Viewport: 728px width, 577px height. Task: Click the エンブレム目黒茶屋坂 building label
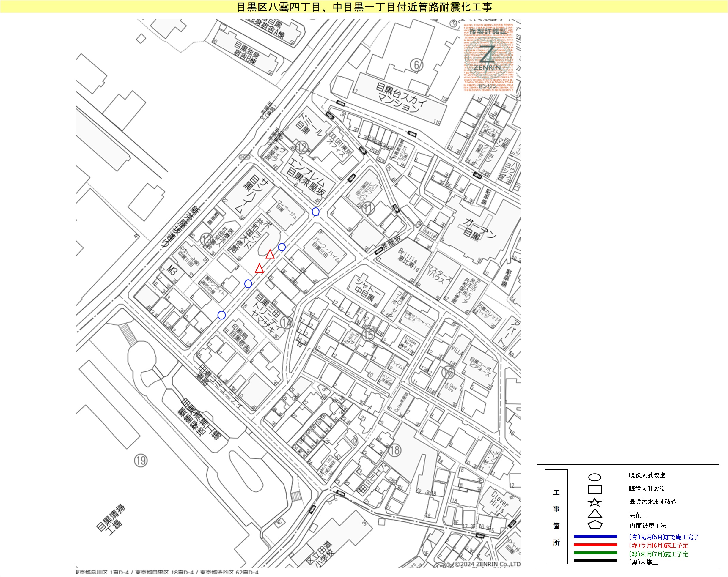306,177
